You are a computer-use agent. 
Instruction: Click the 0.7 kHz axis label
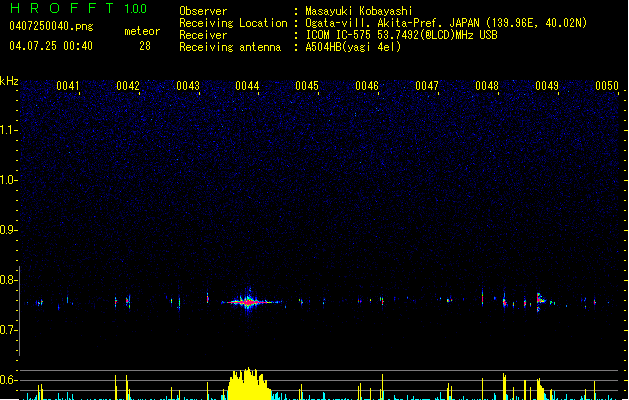(x=8, y=330)
